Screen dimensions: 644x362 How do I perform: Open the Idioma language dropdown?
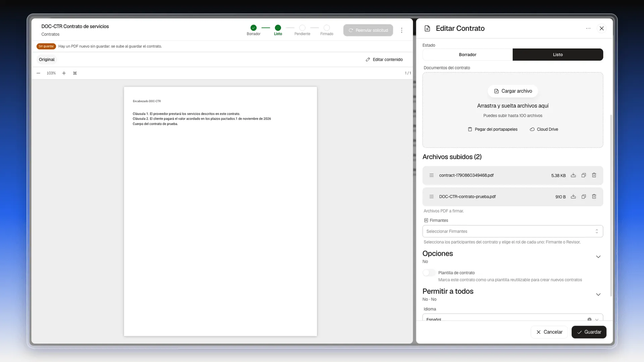(513, 318)
